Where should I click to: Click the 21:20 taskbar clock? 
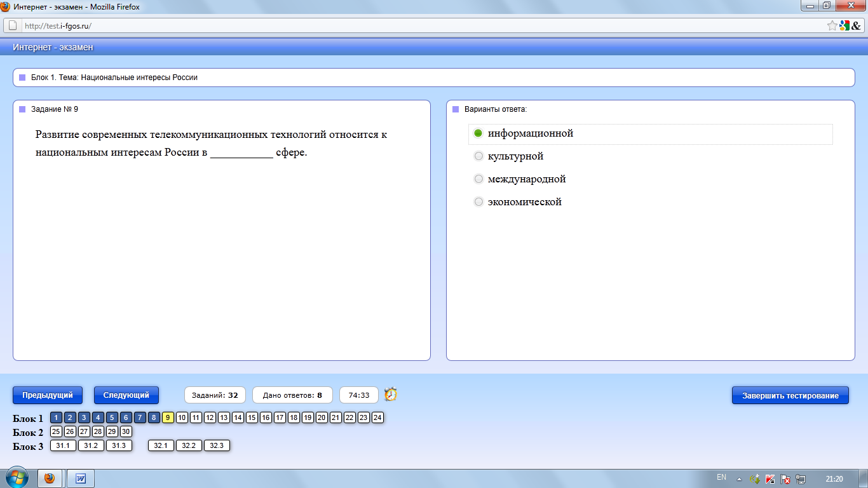834,479
